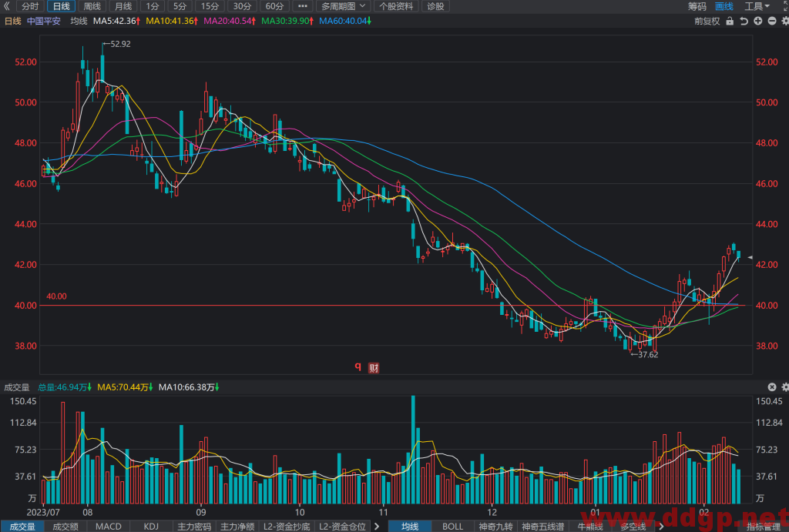Viewport: 789px width, 532px height.
Task: Click the lock icon beside 前复权
Action: coord(730,21)
